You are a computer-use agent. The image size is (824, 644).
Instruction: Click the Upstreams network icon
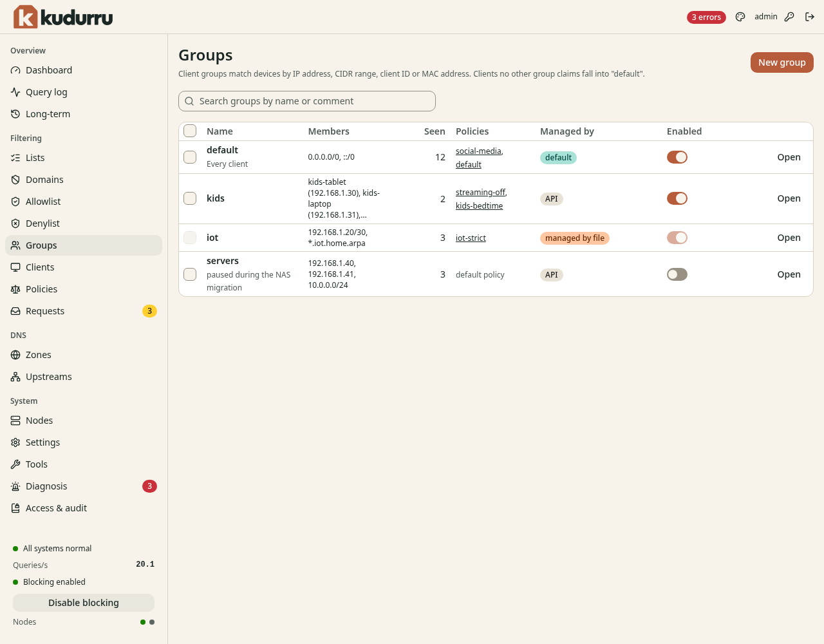[15, 377]
